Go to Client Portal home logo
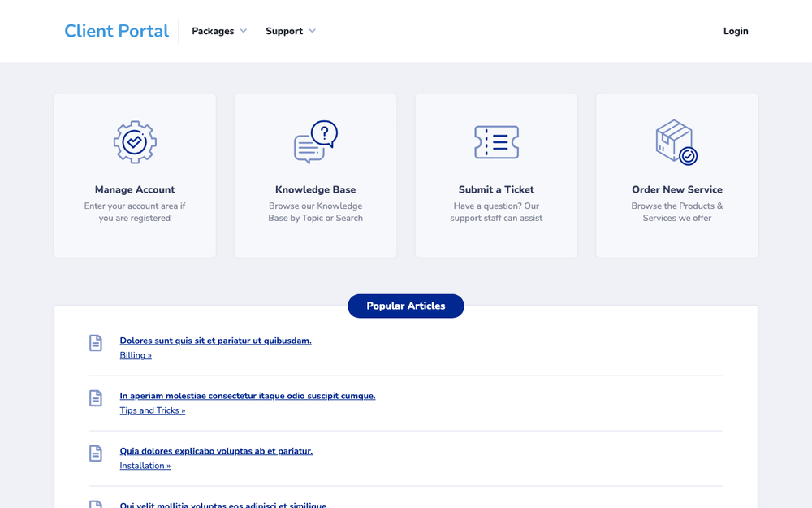The width and height of the screenshot is (812, 508). click(x=116, y=31)
